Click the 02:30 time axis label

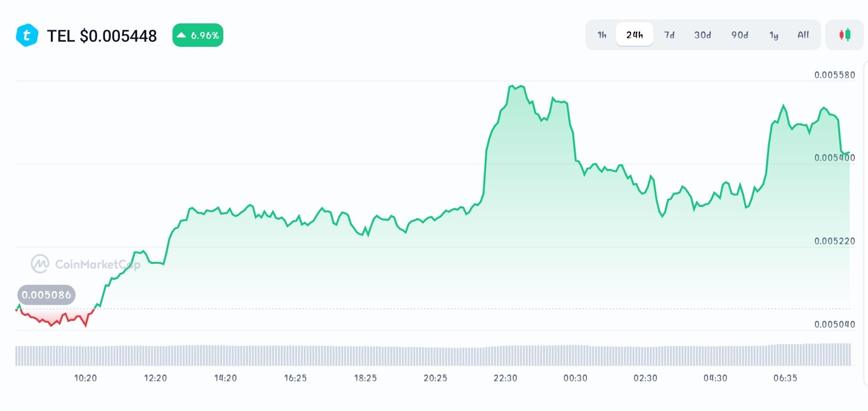click(645, 378)
